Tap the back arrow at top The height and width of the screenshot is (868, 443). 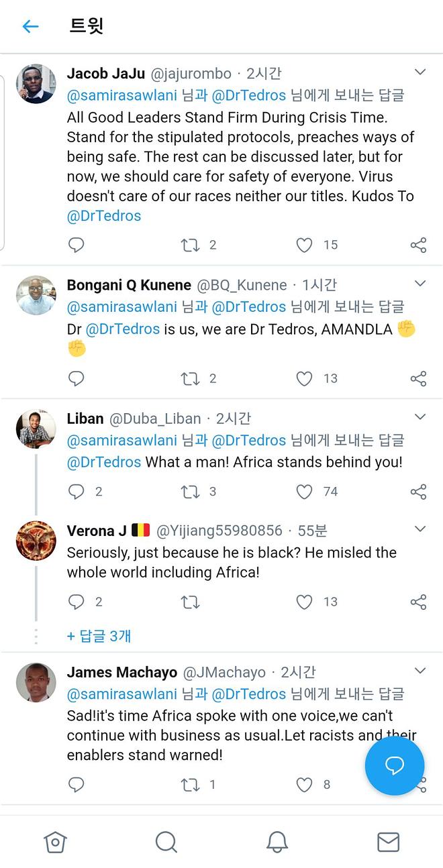coord(30,26)
